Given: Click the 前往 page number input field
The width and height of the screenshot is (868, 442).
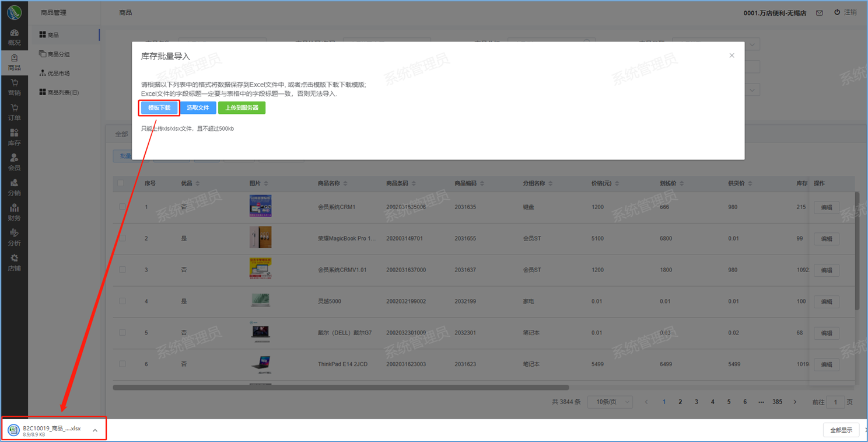Looking at the screenshot, I should 835,402.
